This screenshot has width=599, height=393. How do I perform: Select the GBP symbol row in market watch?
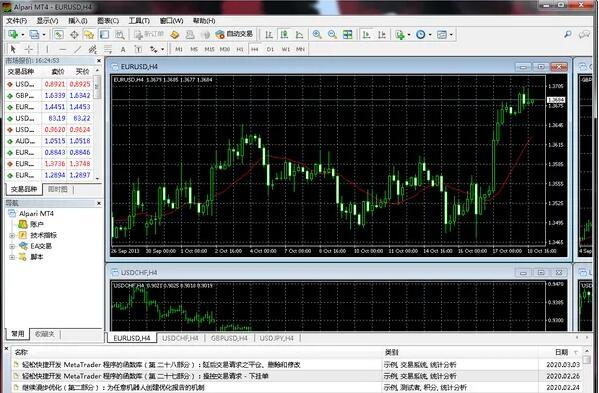pyautogui.click(x=49, y=95)
